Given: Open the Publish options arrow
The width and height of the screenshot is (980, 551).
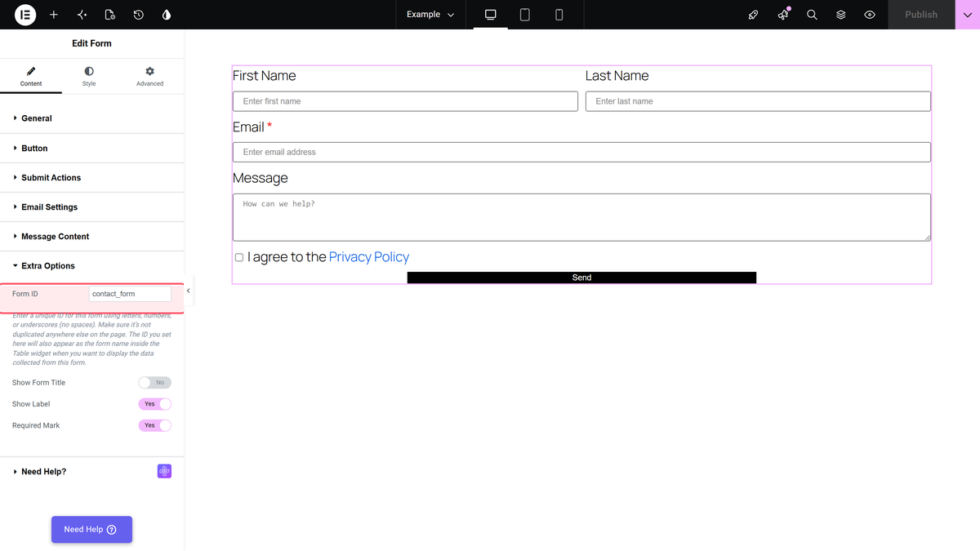Looking at the screenshot, I should 967,15.
